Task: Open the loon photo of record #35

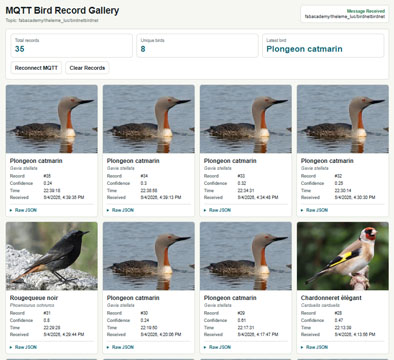Action: pyautogui.click(x=52, y=119)
